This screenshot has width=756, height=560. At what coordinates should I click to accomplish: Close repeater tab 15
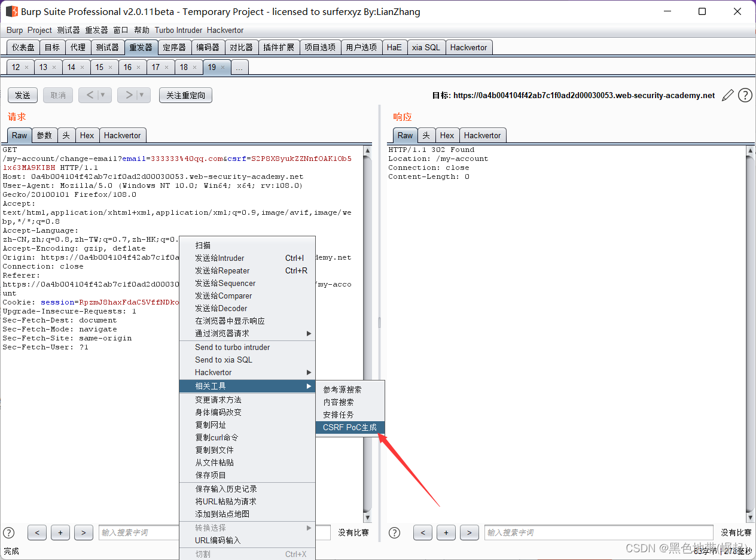(x=111, y=68)
